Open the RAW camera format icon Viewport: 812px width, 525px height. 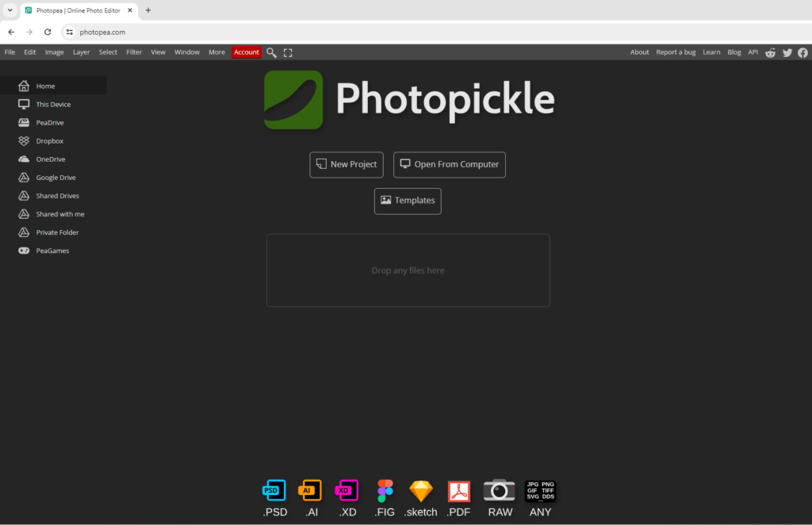[x=500, y=490]
